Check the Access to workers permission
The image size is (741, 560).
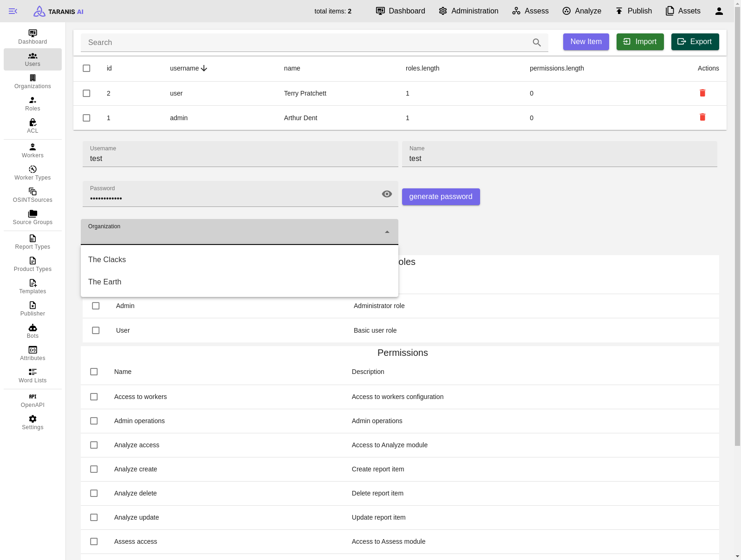pyautogui.click(x=94, y=397)
